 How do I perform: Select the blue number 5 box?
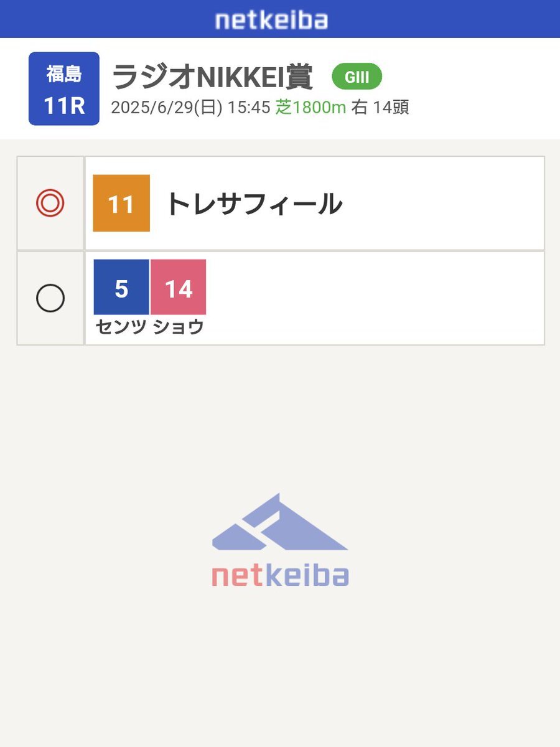pyautogui.click(x=121, y=287)
